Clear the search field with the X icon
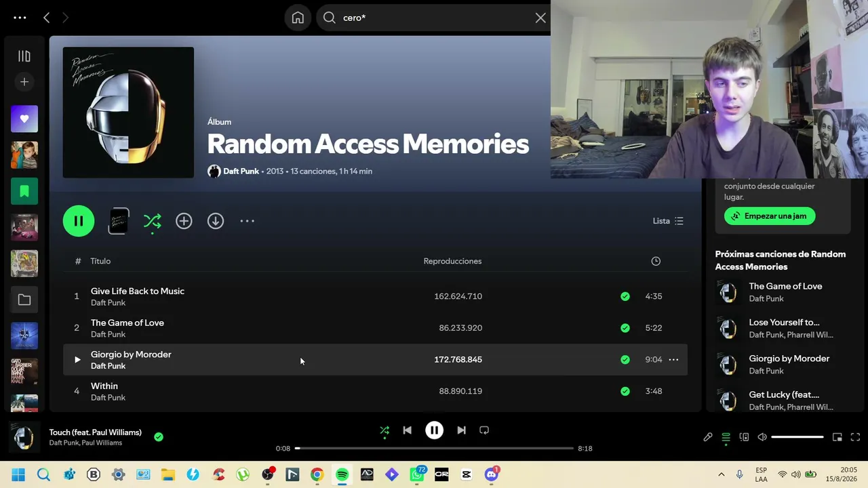868x488 pixels. tap(540, 18)
